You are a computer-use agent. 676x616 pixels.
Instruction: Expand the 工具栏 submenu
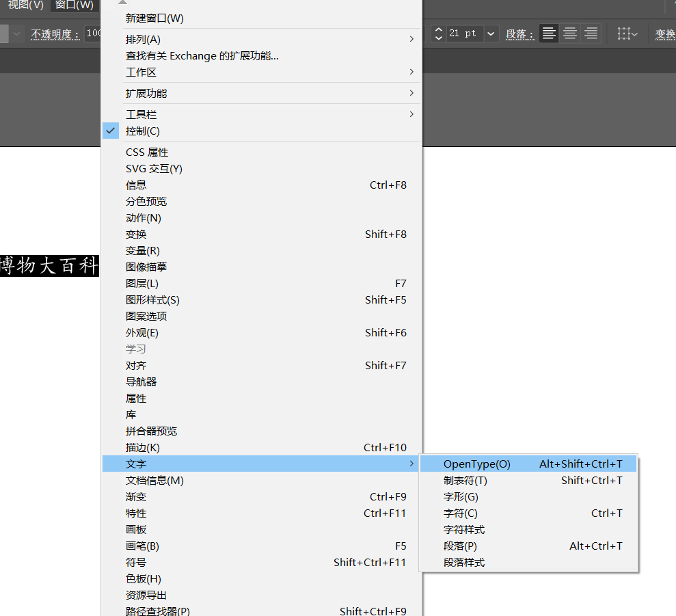pyautogui.click(x=261, y=114)
